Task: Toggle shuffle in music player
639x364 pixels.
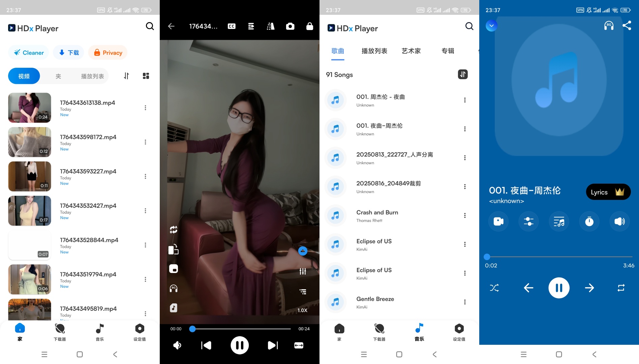Action: [x=494, y=288]
